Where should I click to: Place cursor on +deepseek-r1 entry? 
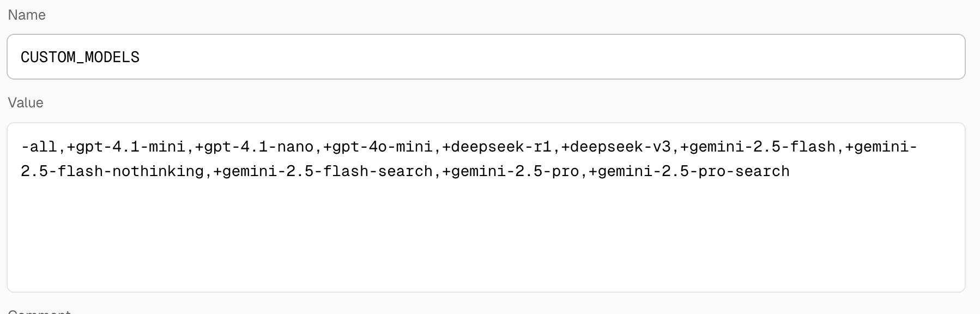[x=497, y=147]
